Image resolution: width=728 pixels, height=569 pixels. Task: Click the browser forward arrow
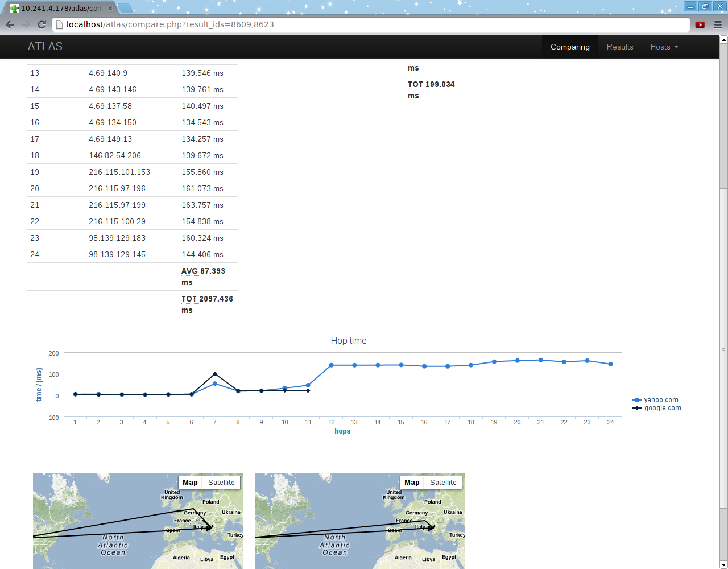click(26, 24)
